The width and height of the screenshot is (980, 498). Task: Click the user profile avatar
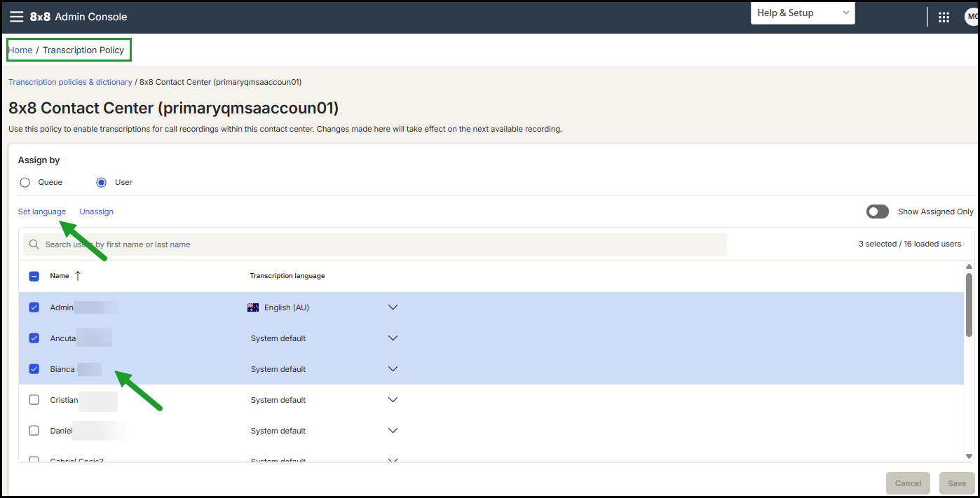click(x=973, y=17)
